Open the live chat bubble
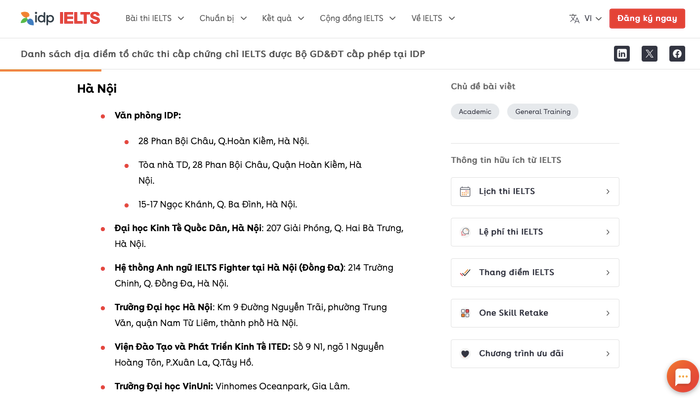700x398 pixels. point(683,376)
